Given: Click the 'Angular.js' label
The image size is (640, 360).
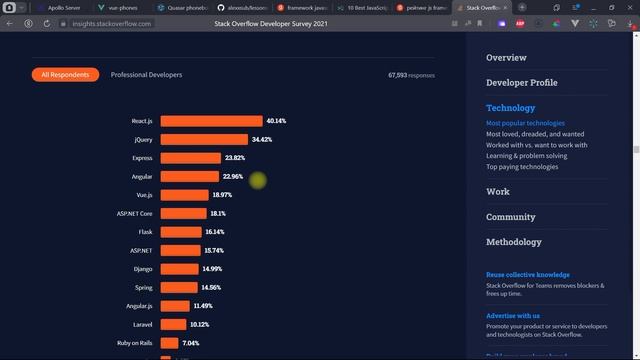Looking at the screenshot, I should point(139,306).
